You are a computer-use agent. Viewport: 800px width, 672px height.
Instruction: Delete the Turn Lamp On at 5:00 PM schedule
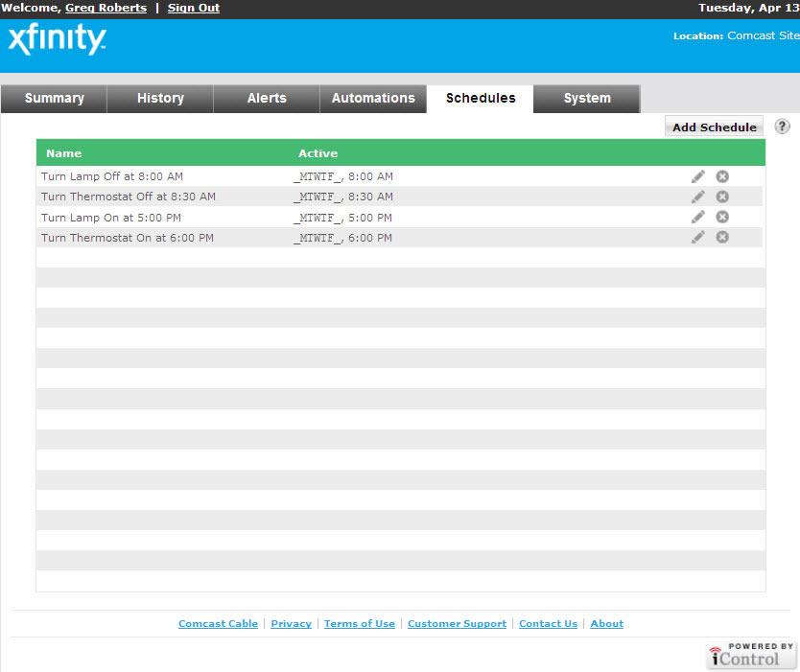[x=722, y=217]
